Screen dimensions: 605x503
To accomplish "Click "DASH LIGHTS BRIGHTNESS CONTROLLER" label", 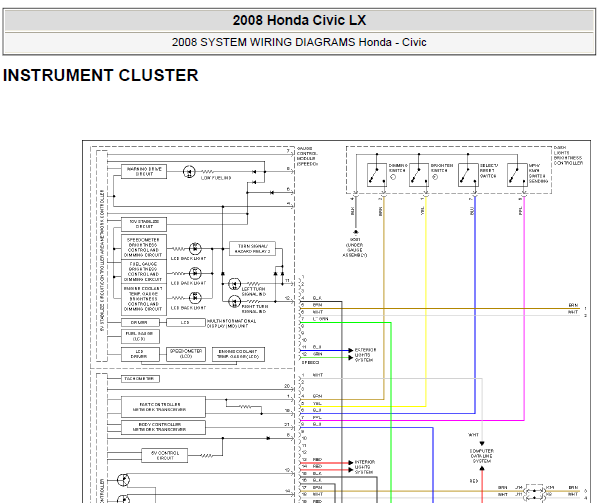I will [x=568, y=155].
